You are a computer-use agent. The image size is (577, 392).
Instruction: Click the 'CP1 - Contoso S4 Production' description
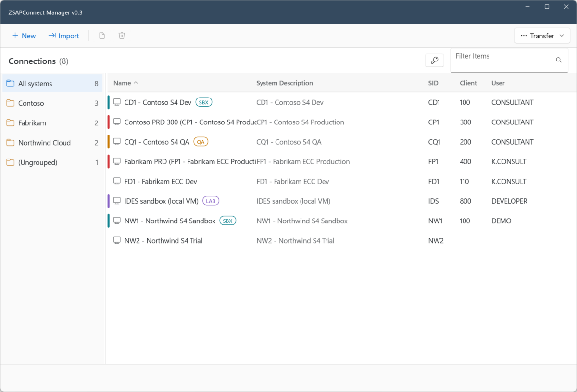[x=301, y=122]
